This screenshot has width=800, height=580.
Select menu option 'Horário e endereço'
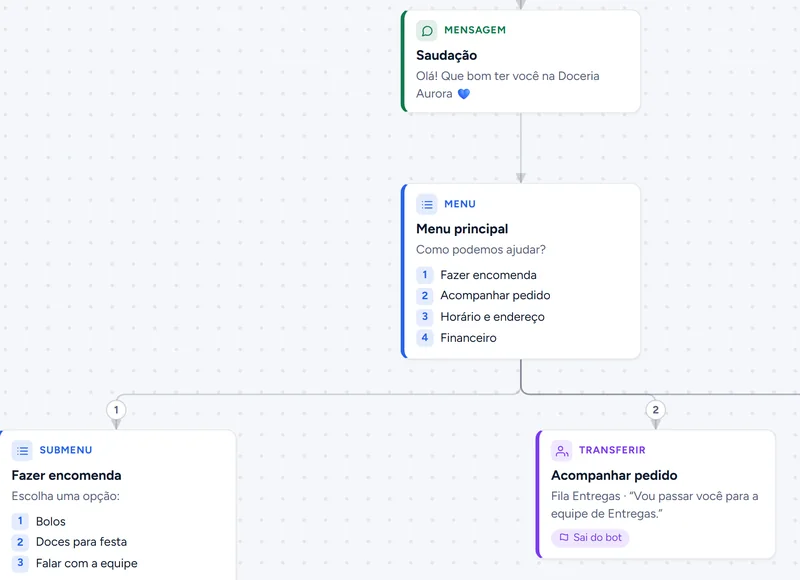[492, 317]
